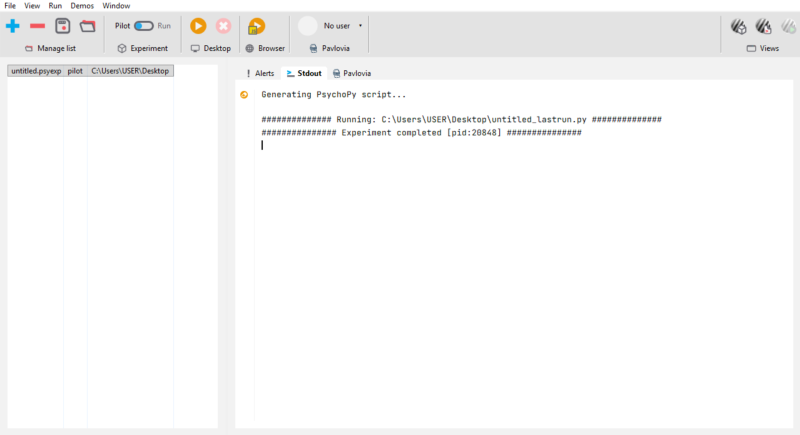Click the Run mode label
The image size is (800, 435).
point(164,26)
